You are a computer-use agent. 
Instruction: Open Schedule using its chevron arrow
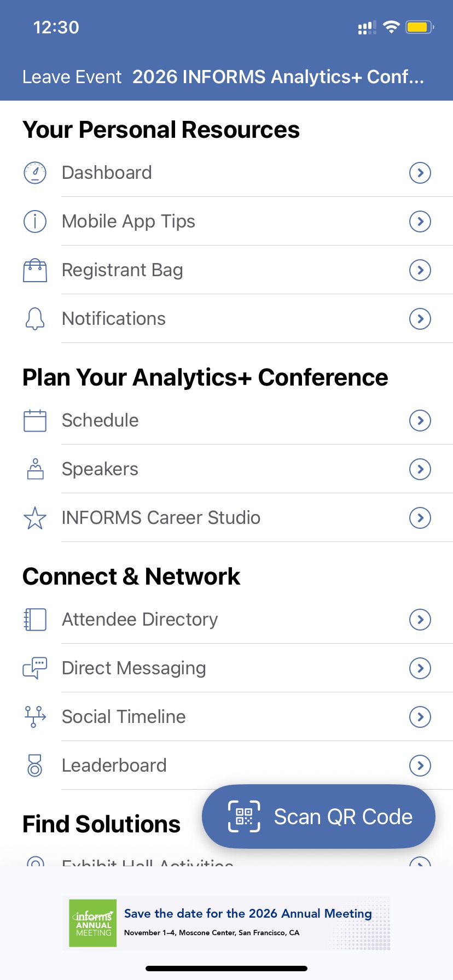pos(420,421)
